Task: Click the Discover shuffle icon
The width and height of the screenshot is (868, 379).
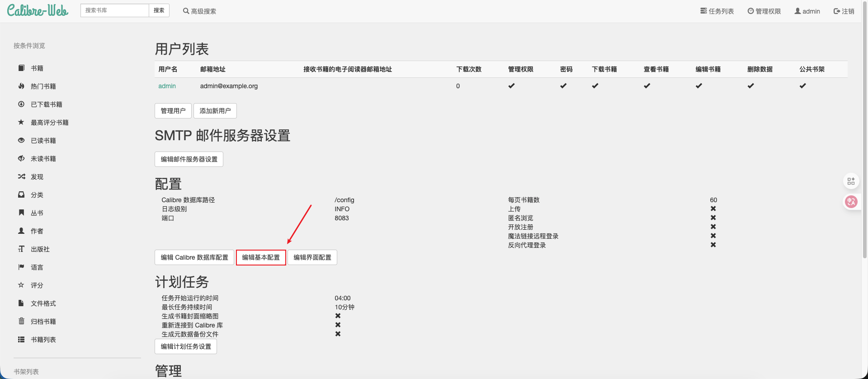Action: point(21,176)
